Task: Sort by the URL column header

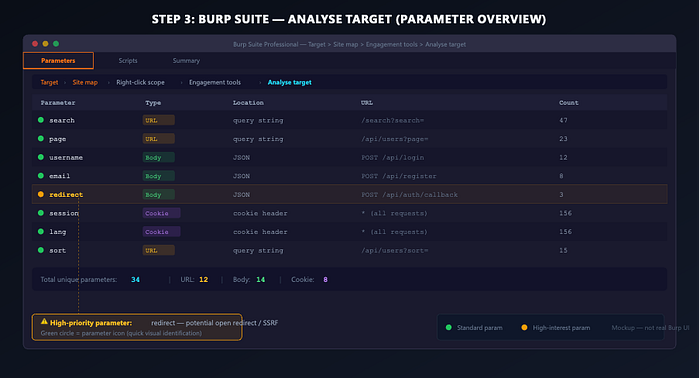Action: (367, 103)
